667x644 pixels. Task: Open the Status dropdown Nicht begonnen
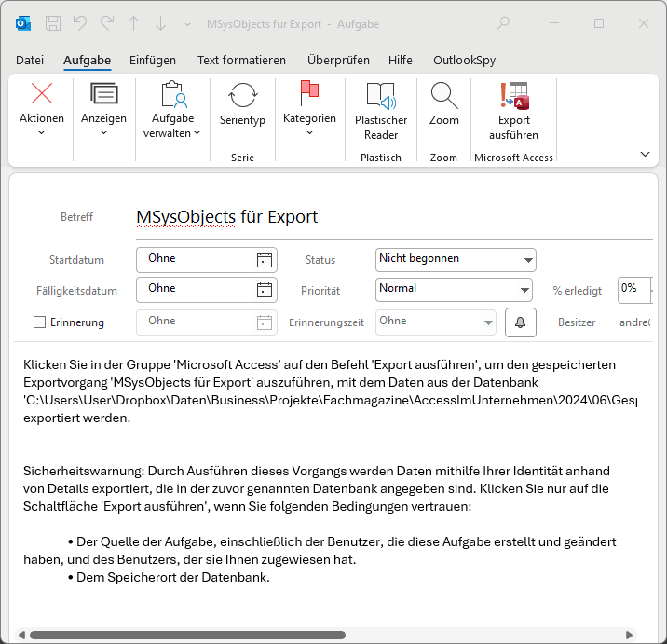tap(456, 260)
